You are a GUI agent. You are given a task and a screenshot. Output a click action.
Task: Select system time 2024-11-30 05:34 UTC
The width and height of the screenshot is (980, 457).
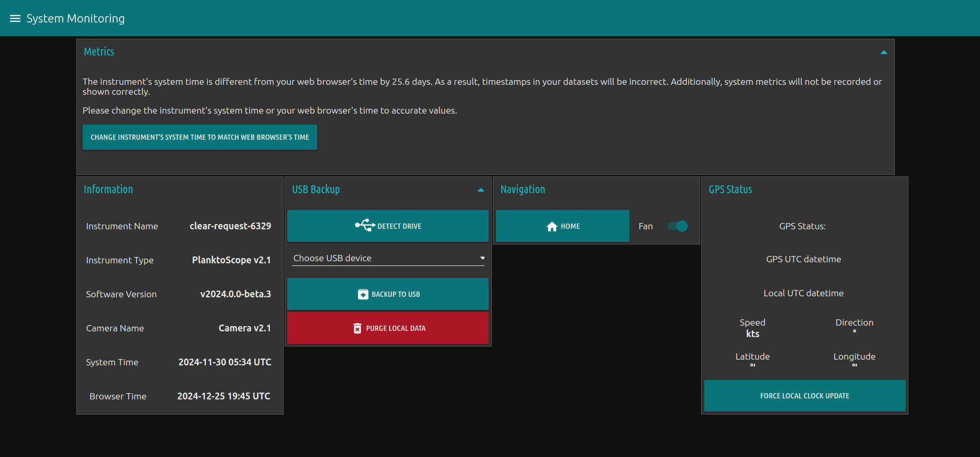(x=225, y=362)
